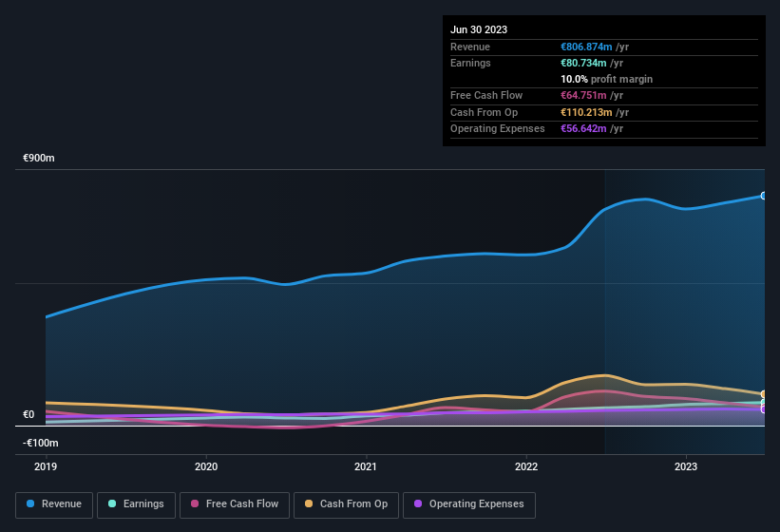The image size is (780, 532).
Task: Click the Operating Expenses tooltip label
Action: click(498, 129)
